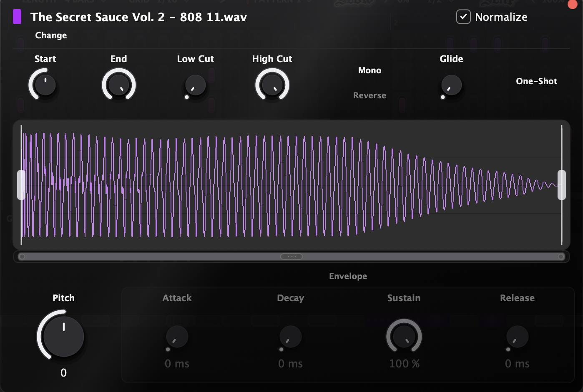Click the Envelope section label
This screenshot has height=392, width=583.
tap(348, 276)
